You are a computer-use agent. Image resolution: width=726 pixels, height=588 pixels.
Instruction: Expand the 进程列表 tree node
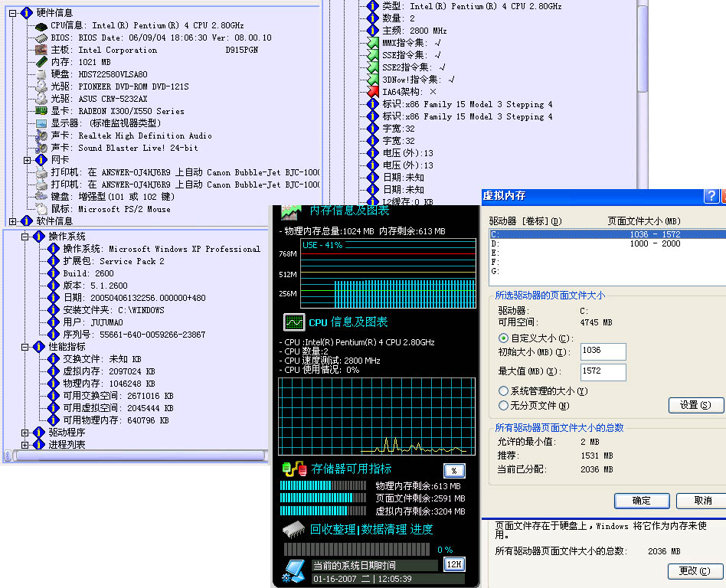point(25,445)
